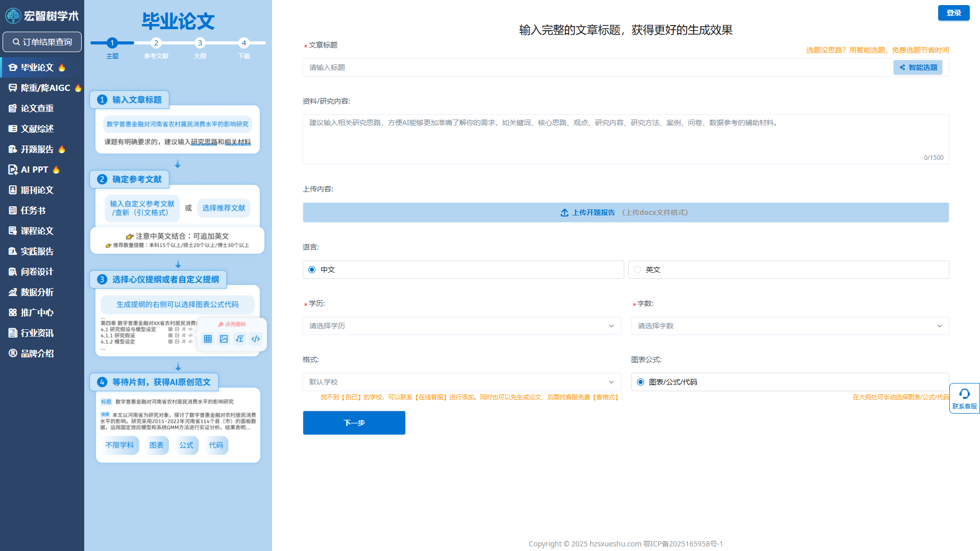Image resolution: width=980 pixels, height=551 pixels.
Task: Select 英文 as the language
Action: coord(637,269)
